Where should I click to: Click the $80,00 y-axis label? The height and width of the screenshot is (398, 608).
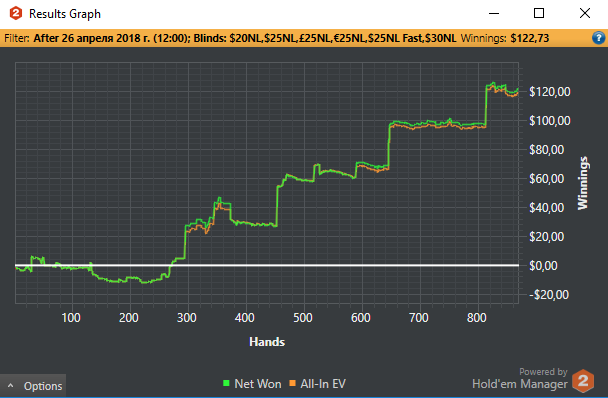[547, 150]
